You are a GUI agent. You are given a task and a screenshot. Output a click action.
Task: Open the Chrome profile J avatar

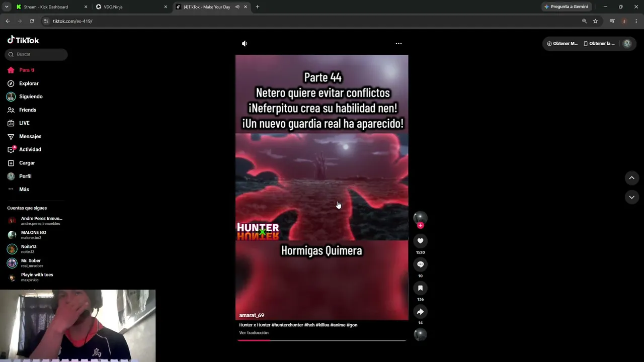click(x=624, y=21)
